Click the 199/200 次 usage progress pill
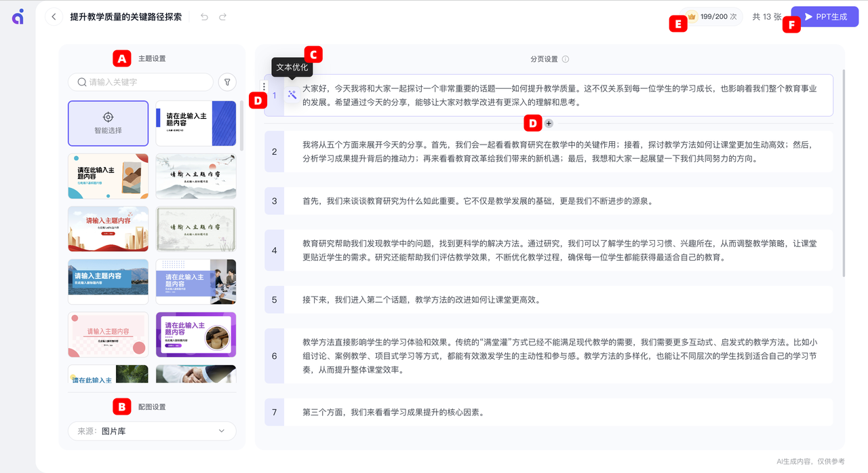Image resolution: width=868 pixels, height=473 pixels. (x=711, y=18)
